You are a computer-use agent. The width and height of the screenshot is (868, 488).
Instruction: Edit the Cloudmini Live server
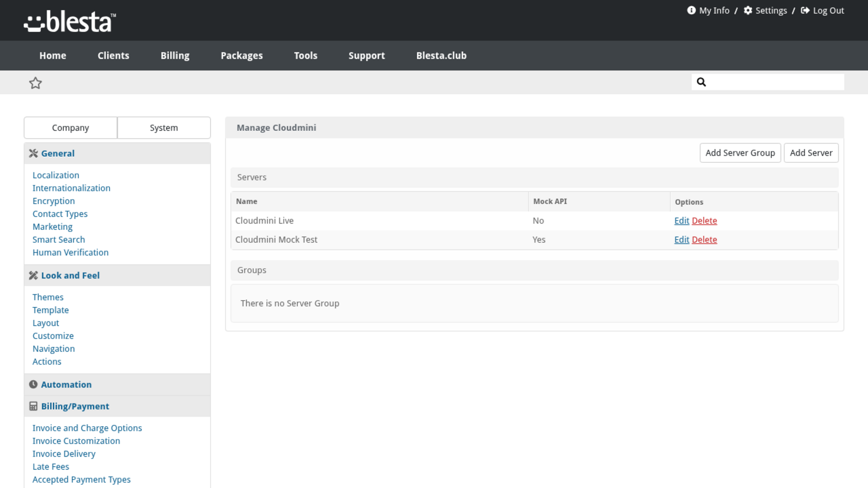click(681, 221)
